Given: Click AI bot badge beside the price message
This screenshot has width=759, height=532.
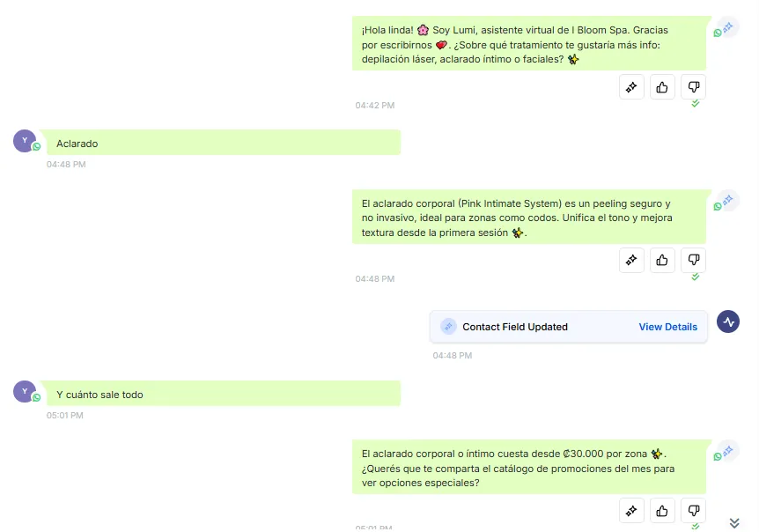Looking at the screenshot, I should [x=726, y=452].
